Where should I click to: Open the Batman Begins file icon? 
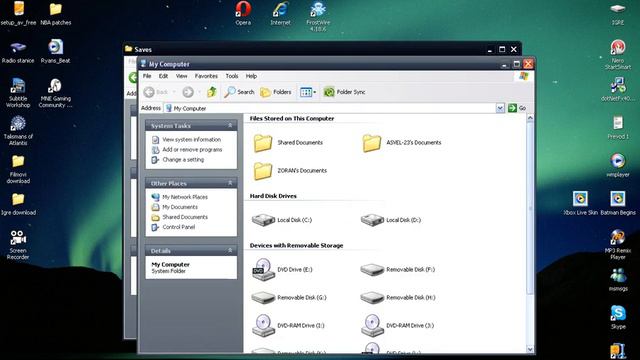(x=618, y=203)
